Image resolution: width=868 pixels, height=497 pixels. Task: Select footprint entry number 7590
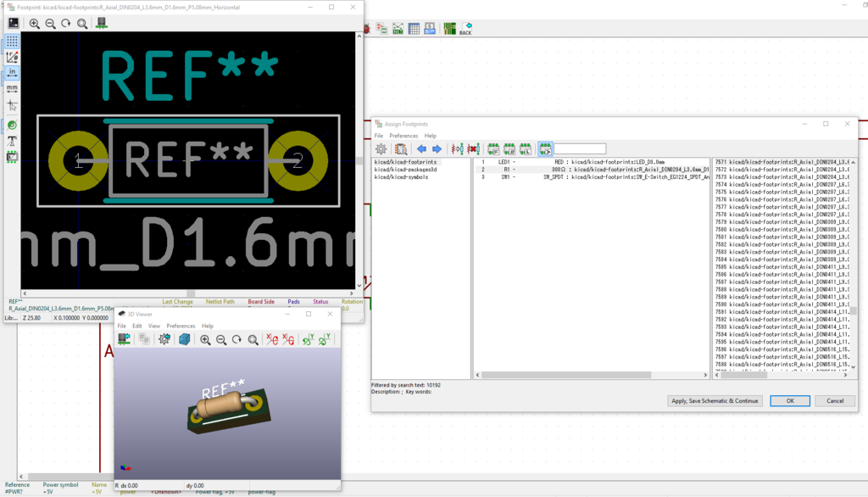pos(782,304)
